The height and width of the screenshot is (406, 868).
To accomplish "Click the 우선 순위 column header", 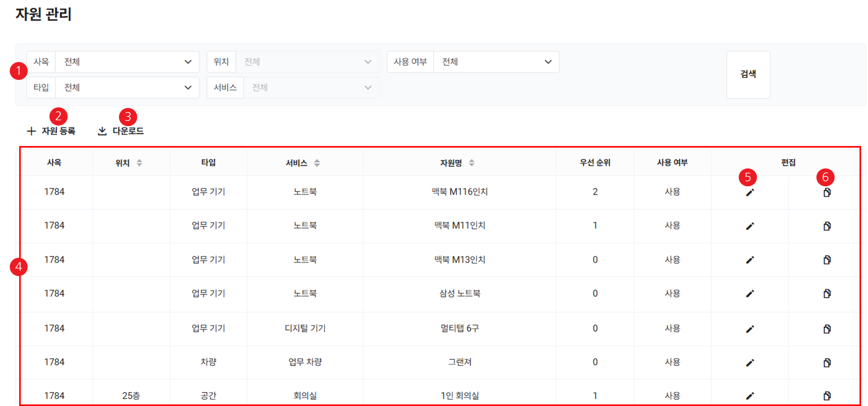I will click(x=595, y=163).
